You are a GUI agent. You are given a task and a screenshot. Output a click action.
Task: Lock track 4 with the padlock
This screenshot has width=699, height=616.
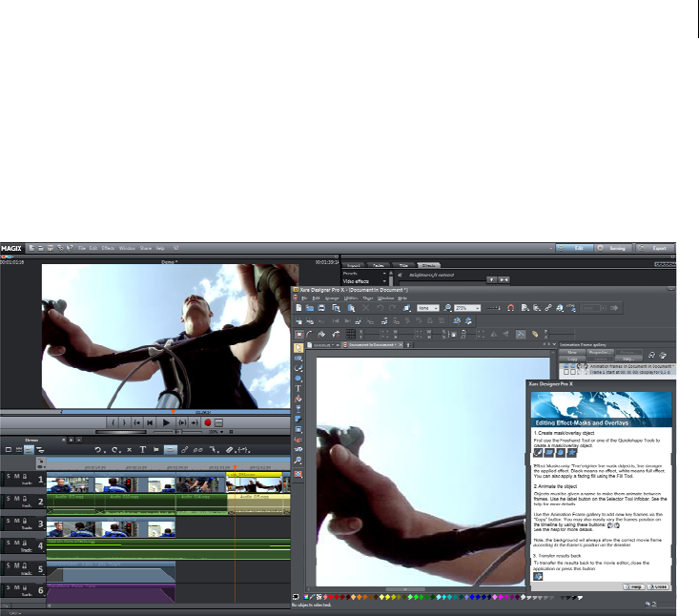25,543
